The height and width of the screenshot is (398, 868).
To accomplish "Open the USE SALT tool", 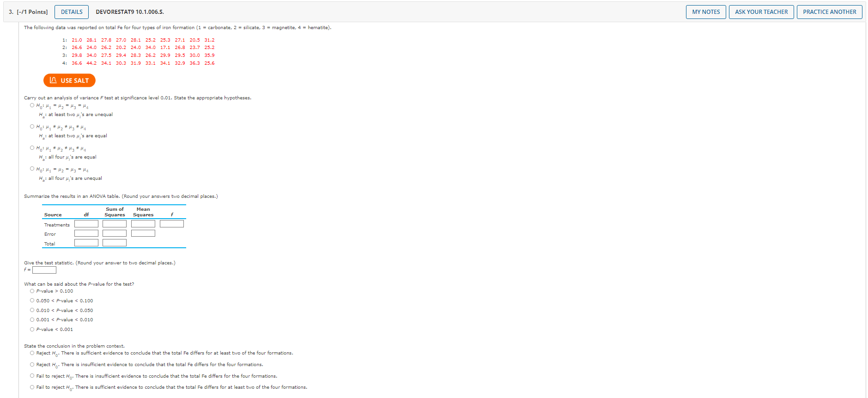I will point(69,80).
